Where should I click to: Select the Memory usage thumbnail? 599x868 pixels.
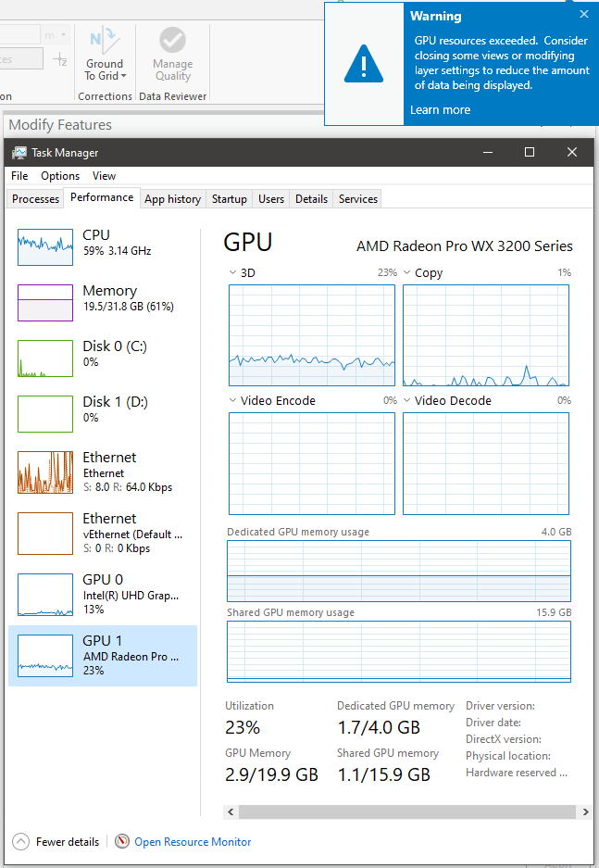click(x=45, y=303)
